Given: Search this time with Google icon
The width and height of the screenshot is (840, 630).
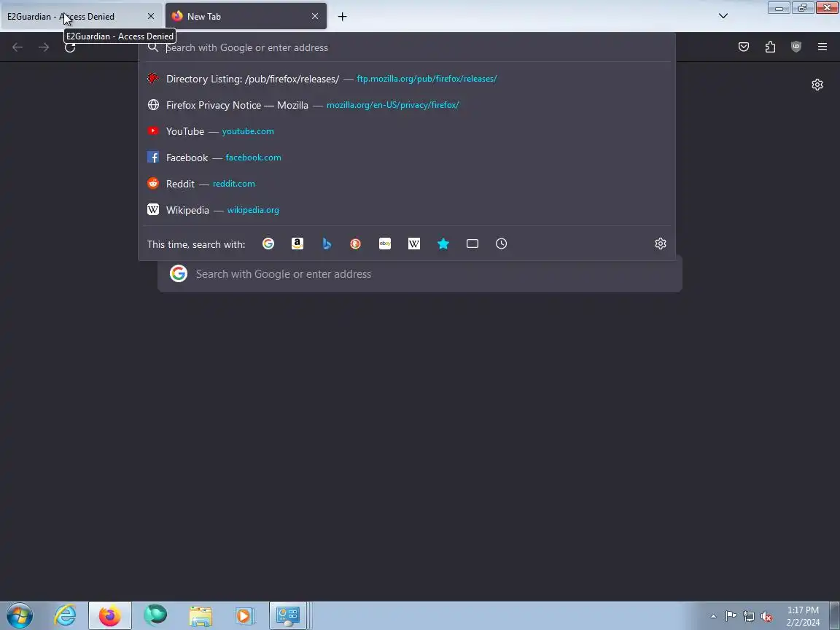Looking at the screenshot, I should [268, 244].
